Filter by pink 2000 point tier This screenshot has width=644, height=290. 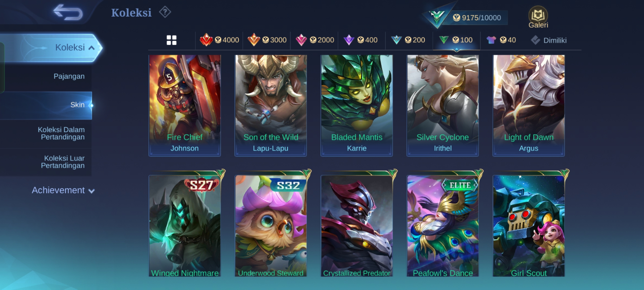point(314,40)
